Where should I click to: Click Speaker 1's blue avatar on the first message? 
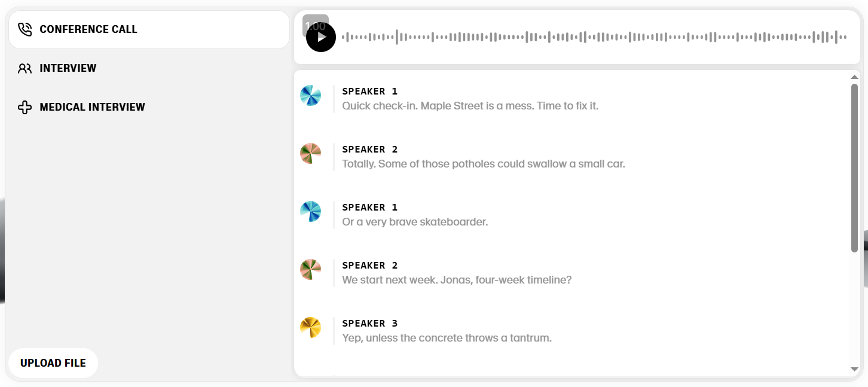310,95
